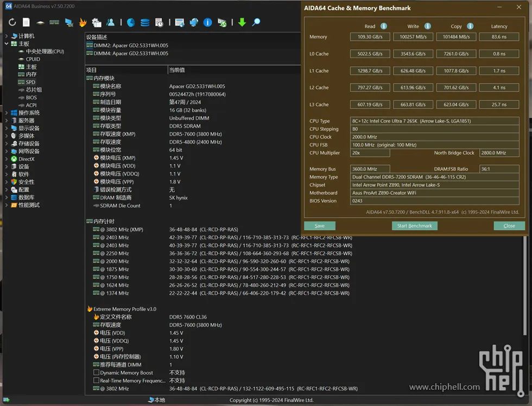This screenshot has height=406, width=532.
Task: Click the Close button in benchmark window
Action: tap(509, 226)
